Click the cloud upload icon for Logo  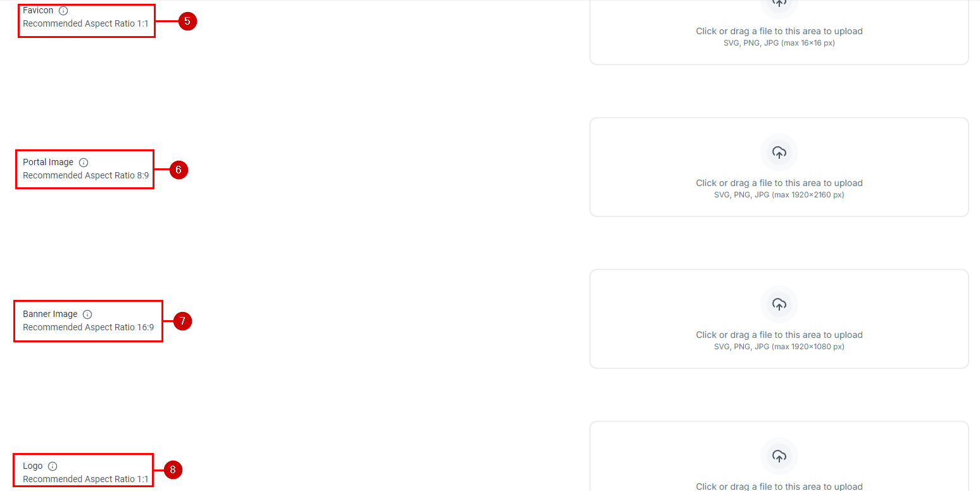click(x=779, y=456)
